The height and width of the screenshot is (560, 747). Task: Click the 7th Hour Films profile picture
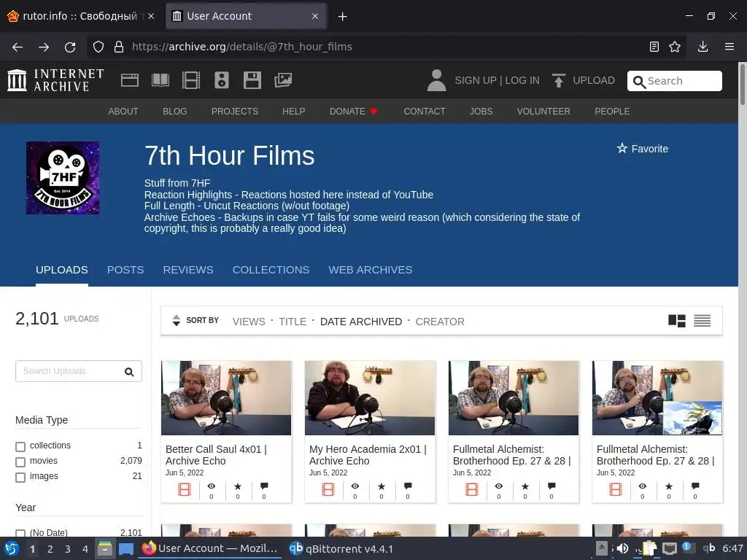(63, 178)
